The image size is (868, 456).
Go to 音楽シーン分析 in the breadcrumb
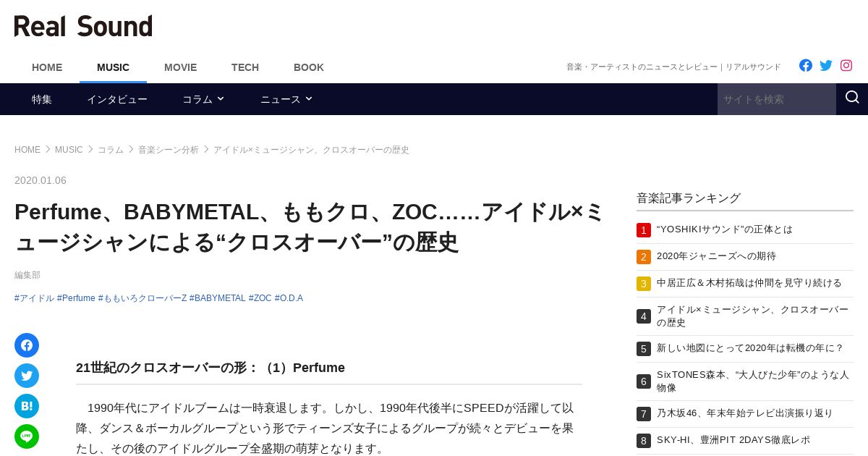[x=169, y=150]
